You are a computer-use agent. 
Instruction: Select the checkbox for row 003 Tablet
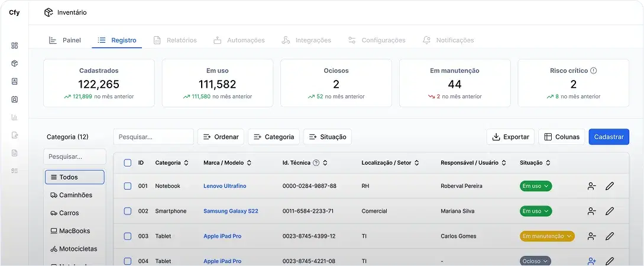128,236
